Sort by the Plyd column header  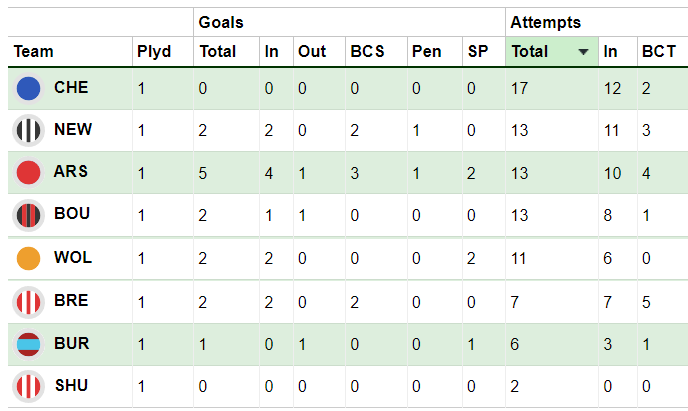[154, 51]
